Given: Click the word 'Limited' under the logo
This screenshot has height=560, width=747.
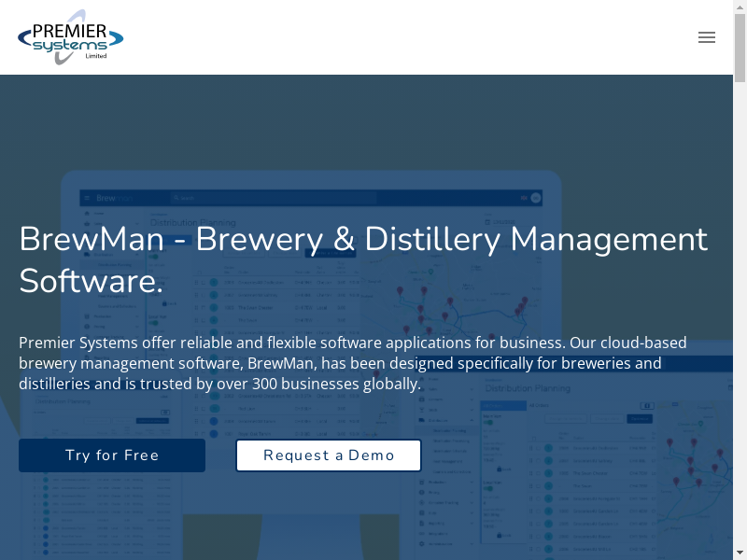Looking at the screenshot, I should pyautogui.click(x=95, y=57).
